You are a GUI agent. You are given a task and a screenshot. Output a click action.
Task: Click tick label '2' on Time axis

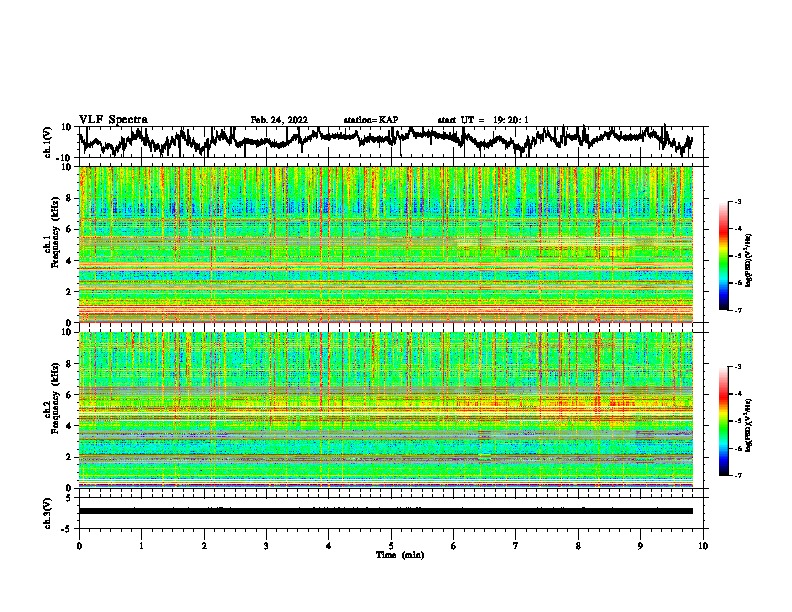204,546
